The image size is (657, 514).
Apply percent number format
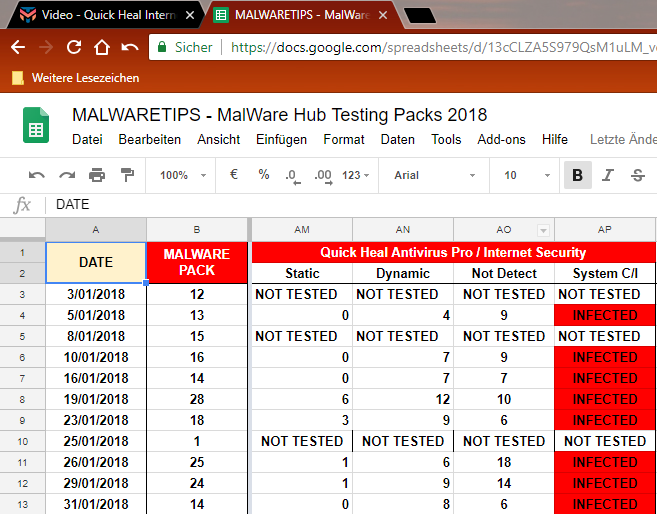(264, 174)
